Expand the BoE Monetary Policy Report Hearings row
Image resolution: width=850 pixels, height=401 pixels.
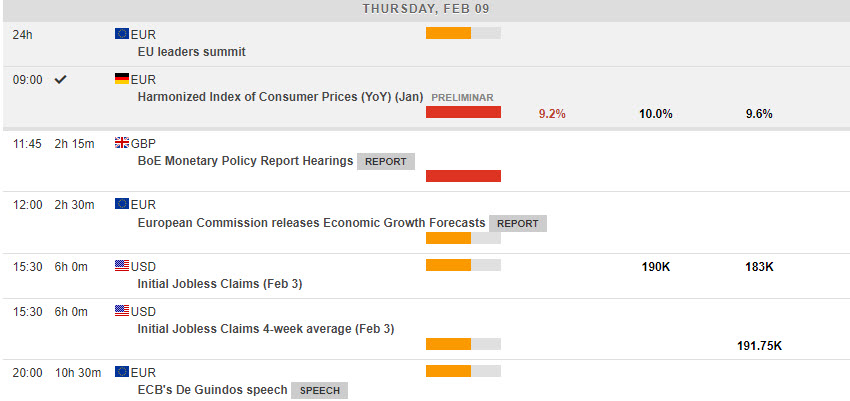[x=245, y=160]
